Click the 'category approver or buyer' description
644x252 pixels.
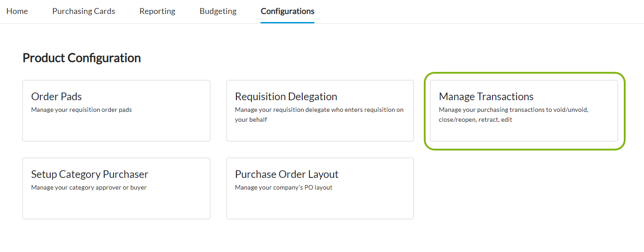pos(89,187)
